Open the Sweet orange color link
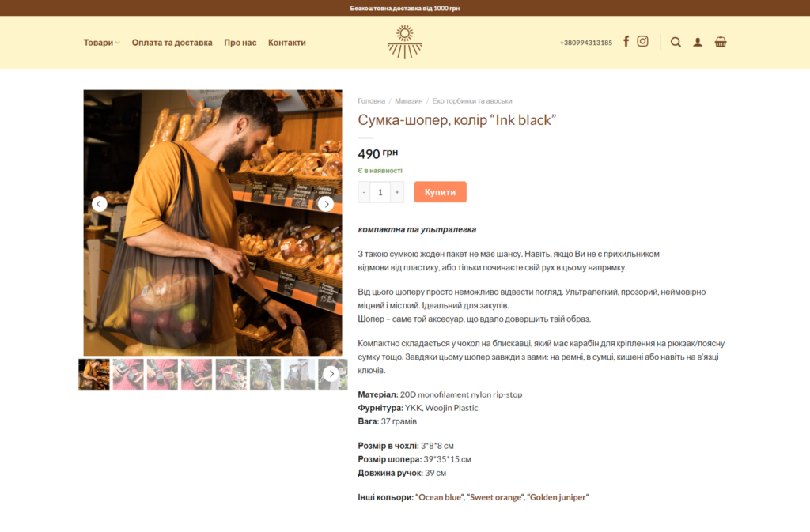Screen dimensions: 810x532 tap(495, 497)
